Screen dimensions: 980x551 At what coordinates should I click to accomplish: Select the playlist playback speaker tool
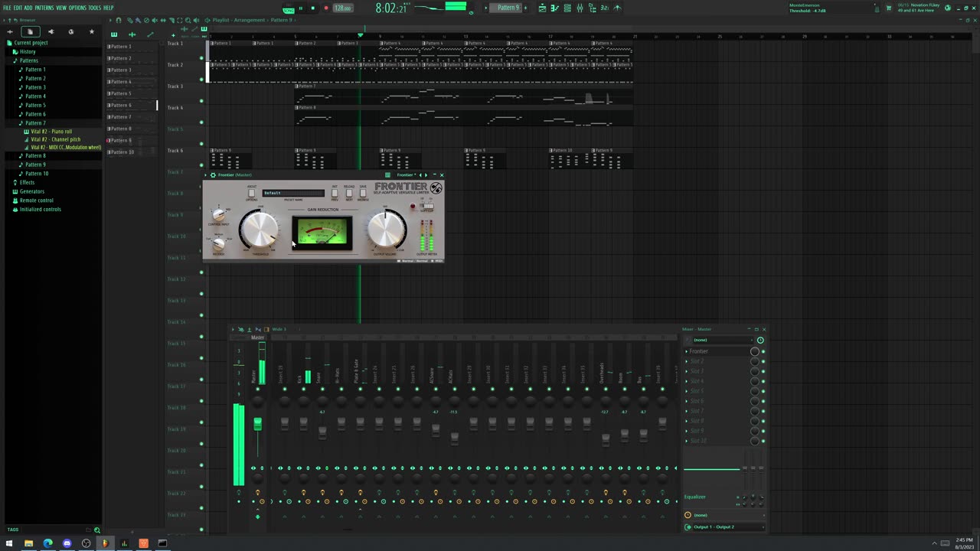click(197, 20)
